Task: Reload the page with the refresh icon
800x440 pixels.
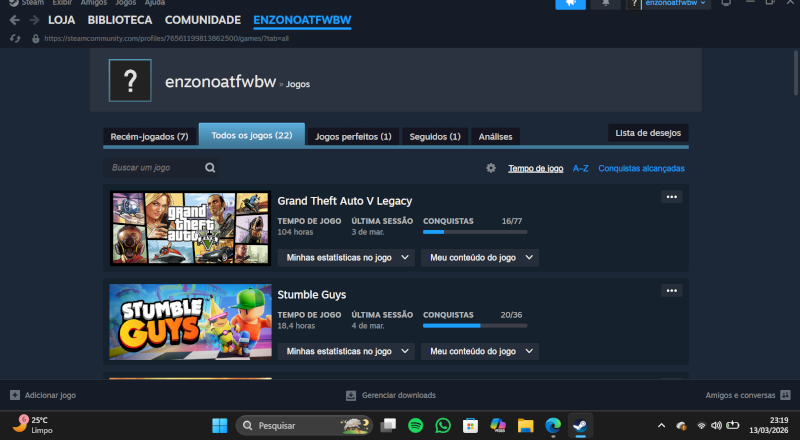Action: tap(14, 38)
